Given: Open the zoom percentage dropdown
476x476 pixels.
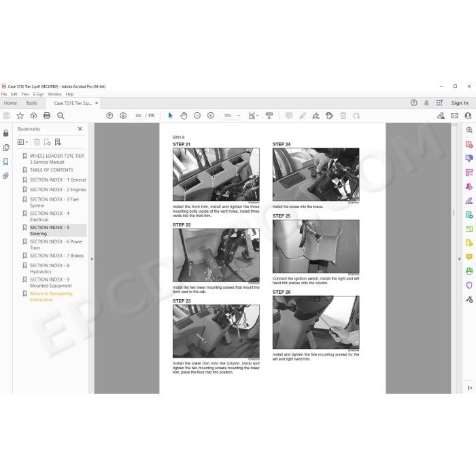Looking at the screenshot, I should coord(239,116).
